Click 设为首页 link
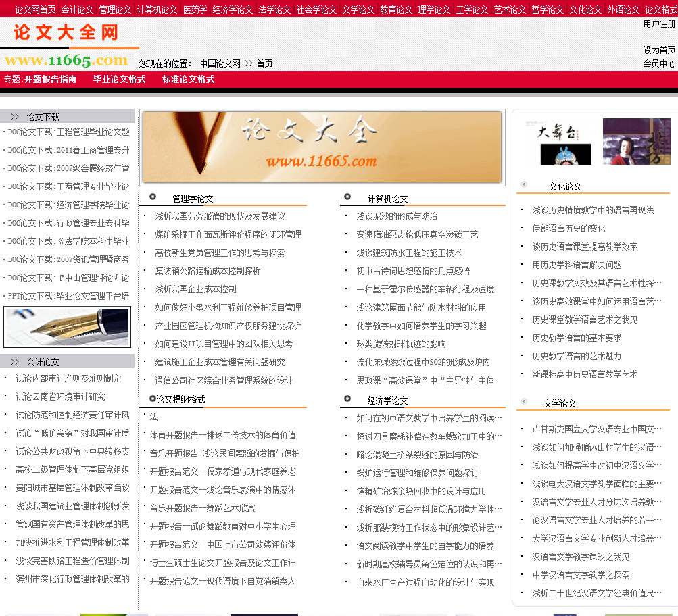678x616 pixels. (659, 50)
